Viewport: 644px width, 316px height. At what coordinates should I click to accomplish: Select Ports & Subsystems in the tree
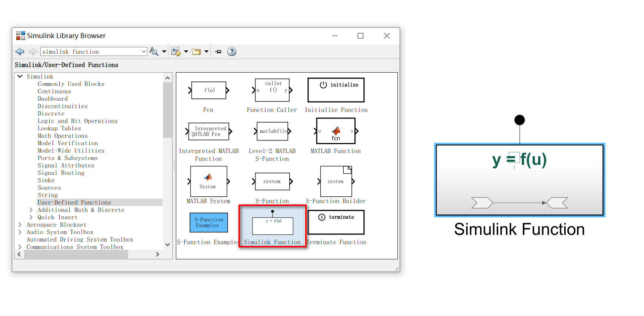68,158
